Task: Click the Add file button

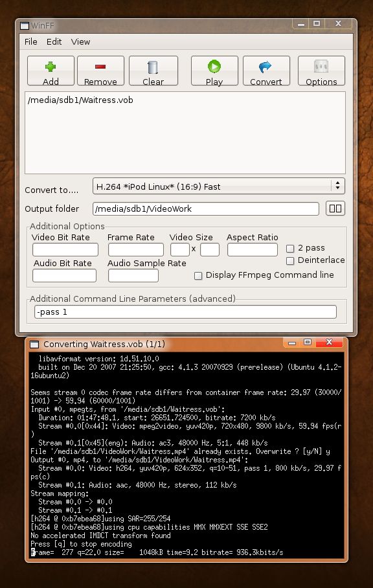Action: point(51,71)
